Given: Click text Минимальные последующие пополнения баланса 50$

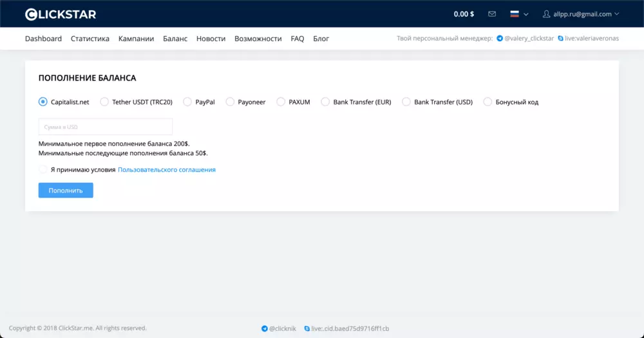Looking at the screenshot, I should point(123,153).
